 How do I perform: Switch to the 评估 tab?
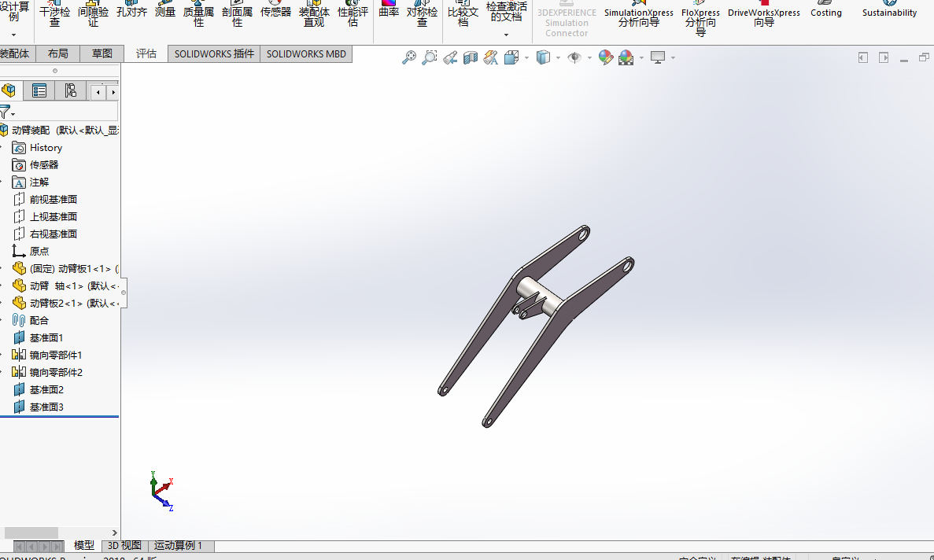pos(146,53)
